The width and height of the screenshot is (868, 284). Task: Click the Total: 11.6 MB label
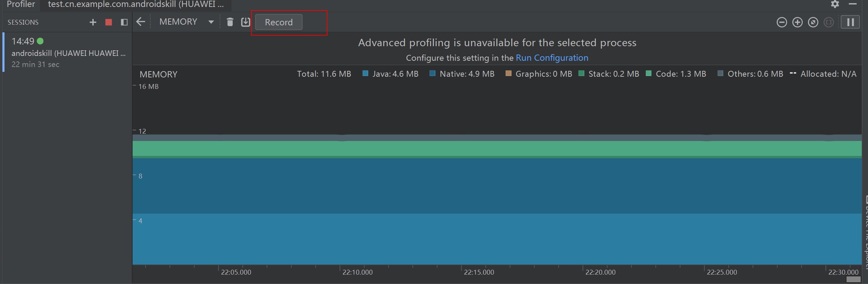tap(324, 74)
